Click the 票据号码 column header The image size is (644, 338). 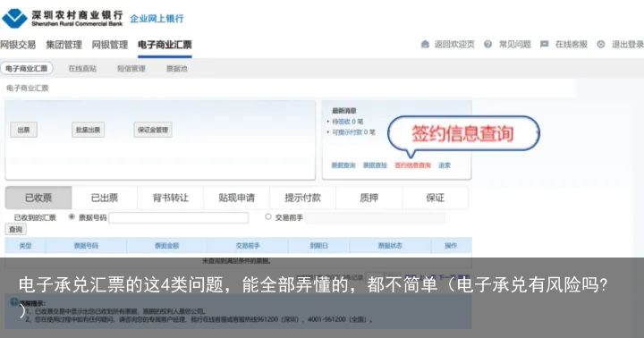click(x=86, y=246)
